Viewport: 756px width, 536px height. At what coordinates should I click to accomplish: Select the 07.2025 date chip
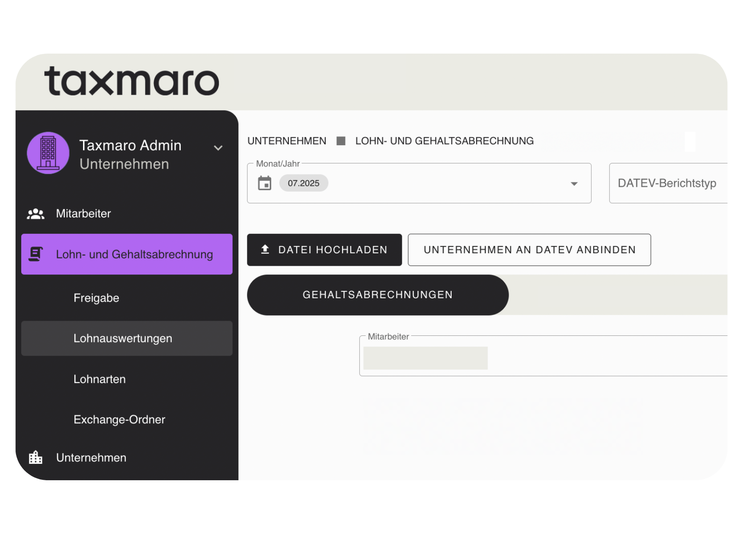pos(304,183)
